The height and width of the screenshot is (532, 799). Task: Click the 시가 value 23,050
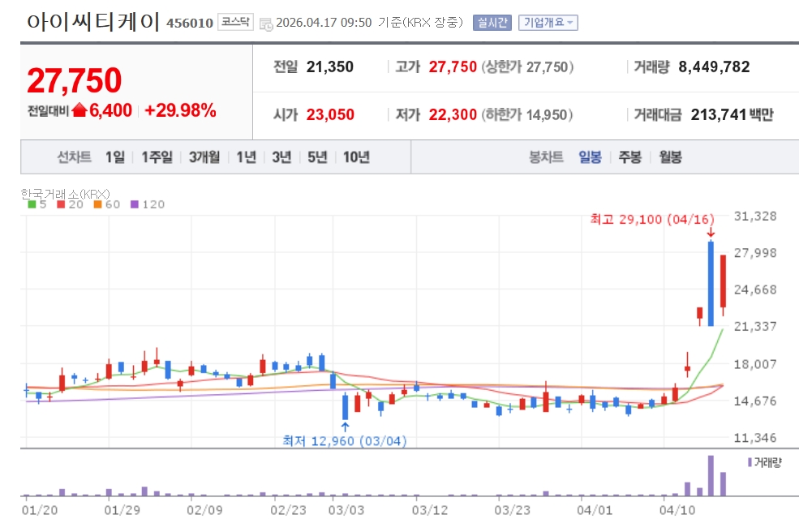330,114
